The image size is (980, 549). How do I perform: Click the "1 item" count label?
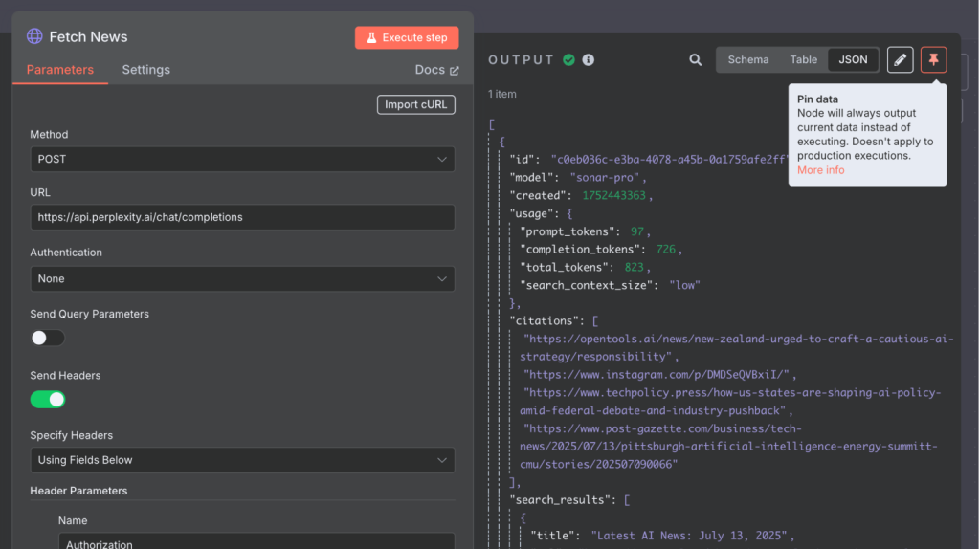(x=501, y=95)
